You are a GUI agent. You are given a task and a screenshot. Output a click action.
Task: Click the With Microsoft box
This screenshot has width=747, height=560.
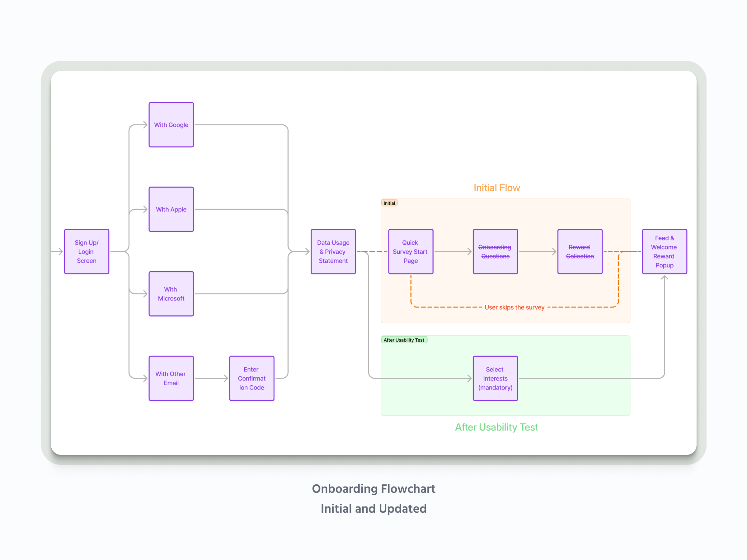click(x=171, y=294)
